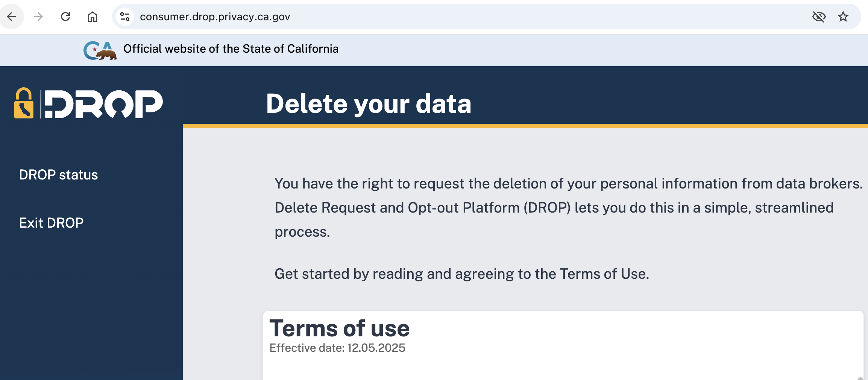Viewport: 868px width, 380px height.
Task: Navigate forward a page
Action: point(39,17)
